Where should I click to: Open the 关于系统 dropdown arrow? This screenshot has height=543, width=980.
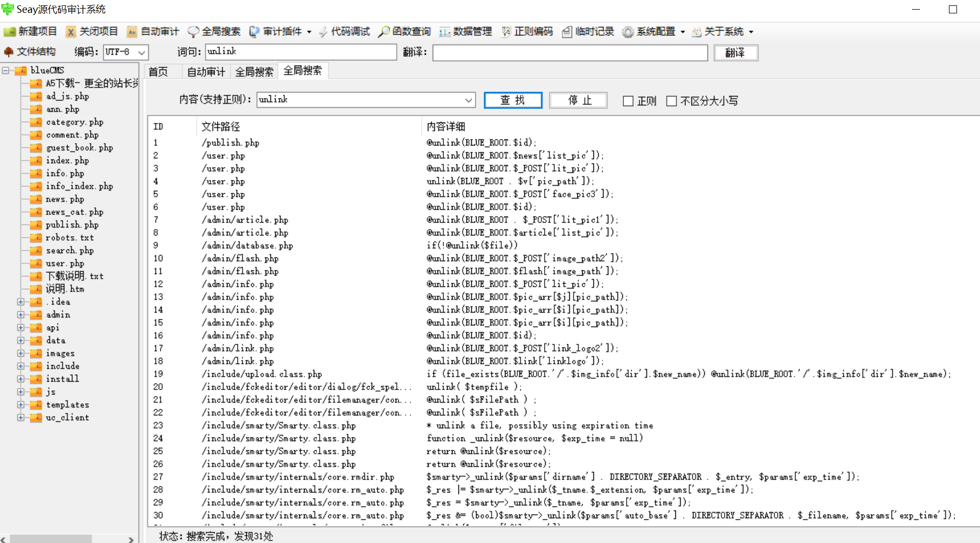[751, 32]
